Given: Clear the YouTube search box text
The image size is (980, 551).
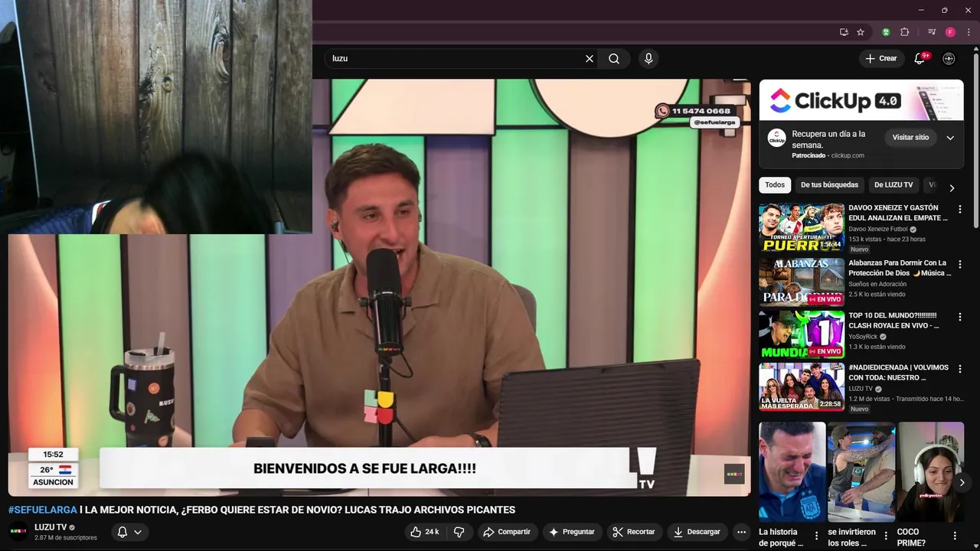Looking at the screenshot, I should pos(590,58).
